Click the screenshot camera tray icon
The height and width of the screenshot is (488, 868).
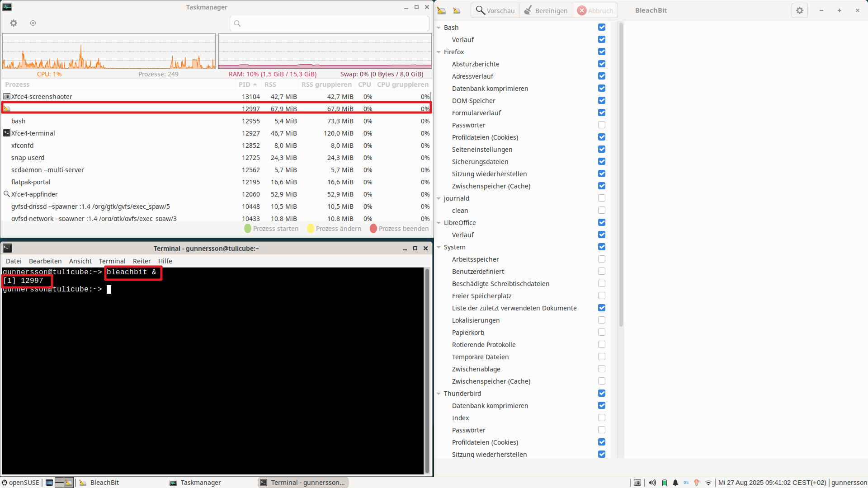click(637, 483)
